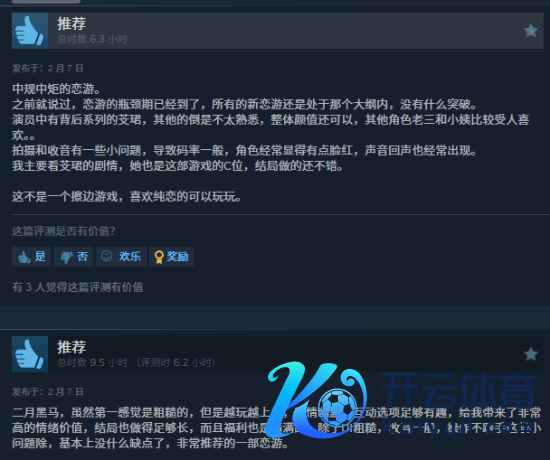The height and width of the screenshot is (460, 550).
Task: Click the review text starting with 二月黑马
Action: coord(276,428)
